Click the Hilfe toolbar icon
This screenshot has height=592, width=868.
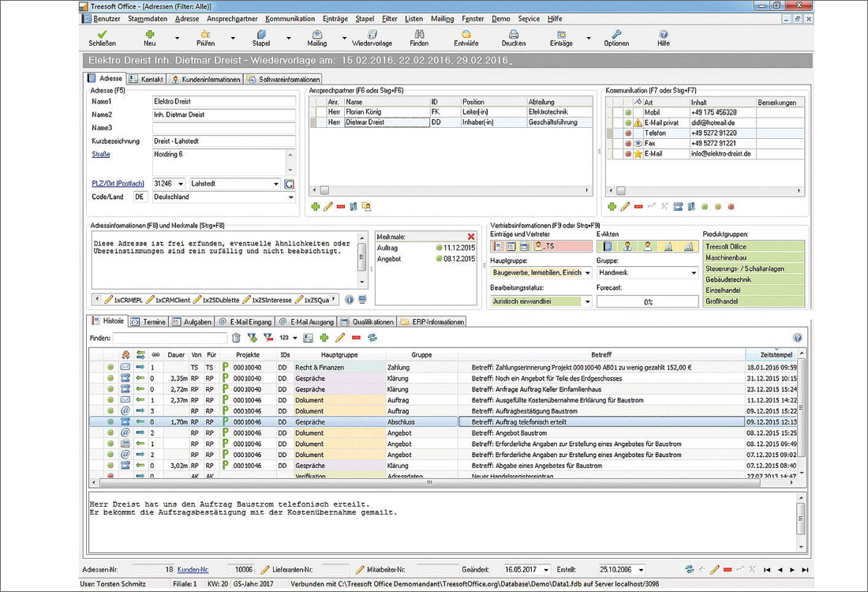[x=664, y=35]
